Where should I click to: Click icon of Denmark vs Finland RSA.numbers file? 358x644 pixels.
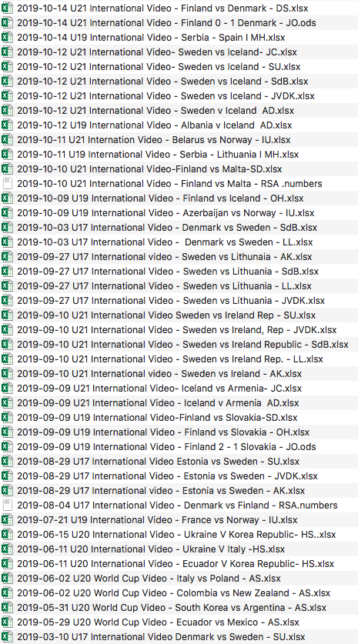pyautogui.click(x=7, y=505)
